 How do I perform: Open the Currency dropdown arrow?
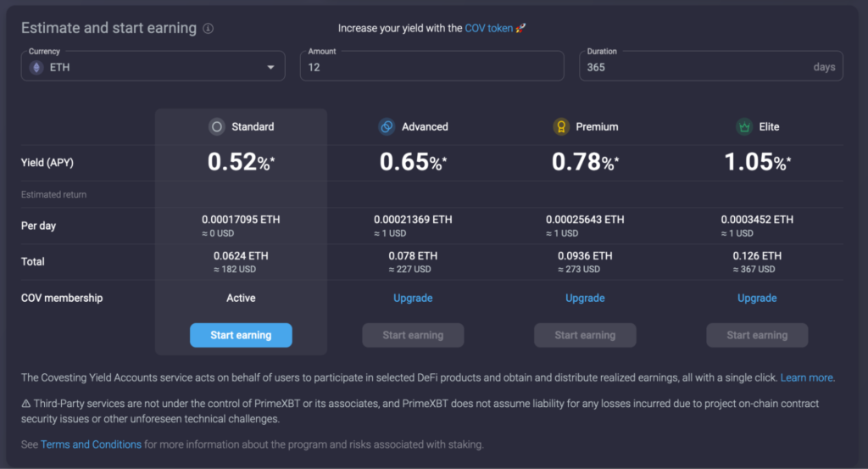tap(270, 68)
